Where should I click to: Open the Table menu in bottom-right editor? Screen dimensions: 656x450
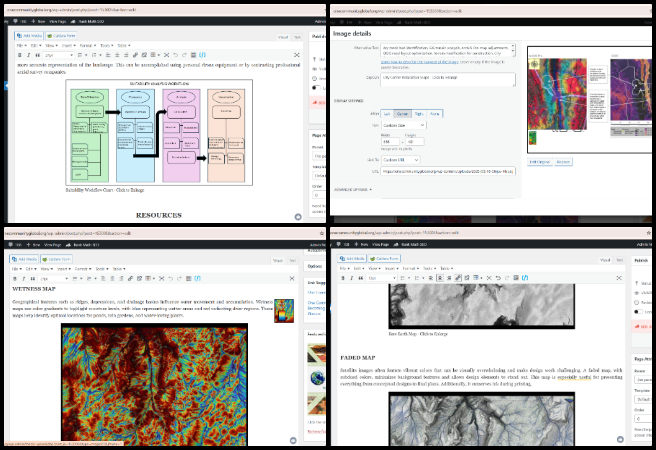[446, 268]
